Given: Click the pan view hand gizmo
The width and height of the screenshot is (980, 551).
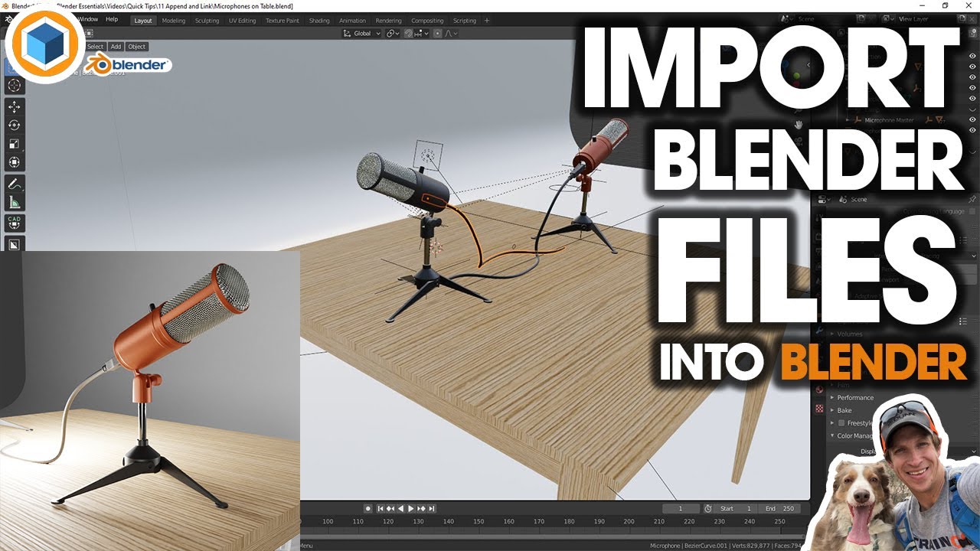Looking at the screenshot, I should pyautogui.click(x=799, y=124).
